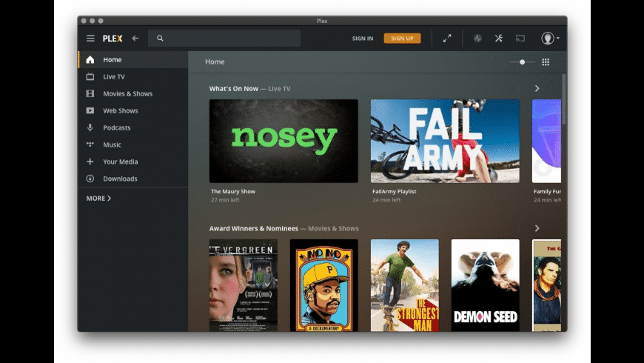This screenshot has height=363, width=644.
Task: Click the SIGN UP button
Action: click(x=402, y=39)
